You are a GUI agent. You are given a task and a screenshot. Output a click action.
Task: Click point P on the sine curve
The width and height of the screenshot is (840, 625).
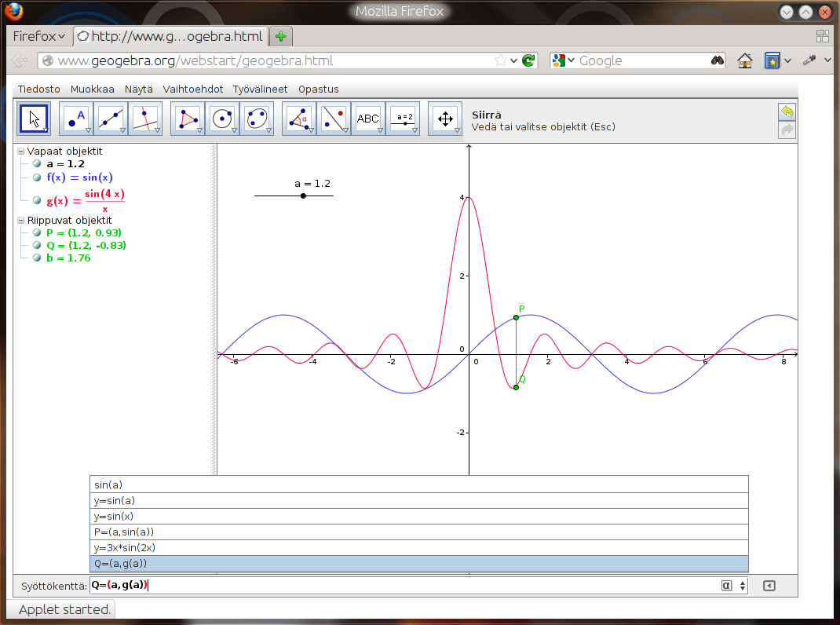coord(516,318)
